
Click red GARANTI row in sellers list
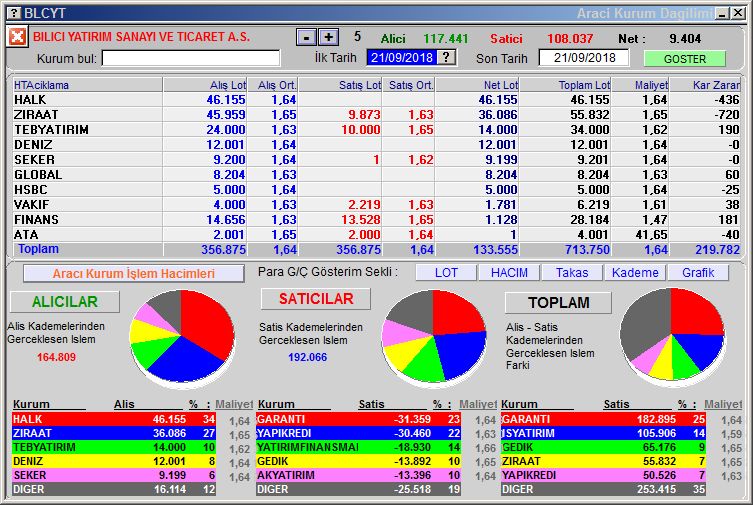(x=359, y=419)
